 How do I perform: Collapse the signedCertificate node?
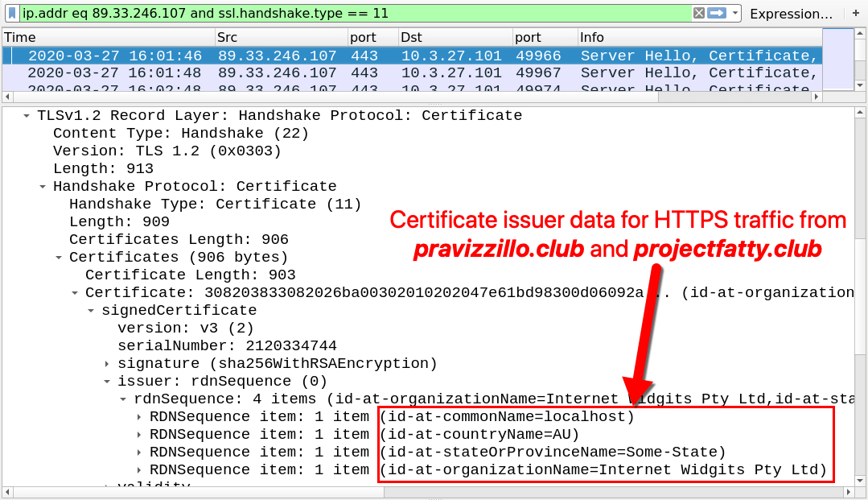(x=90, y=311)
